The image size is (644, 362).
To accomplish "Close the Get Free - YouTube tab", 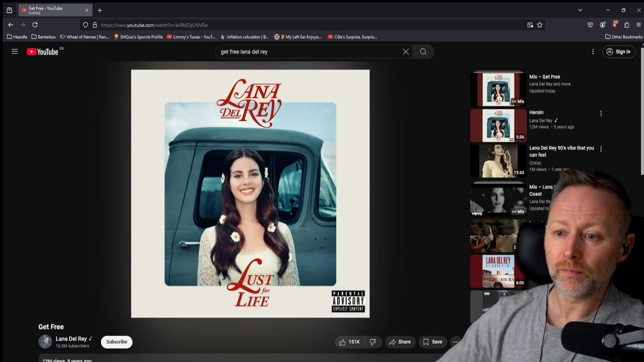I will [x=87, y=10].
